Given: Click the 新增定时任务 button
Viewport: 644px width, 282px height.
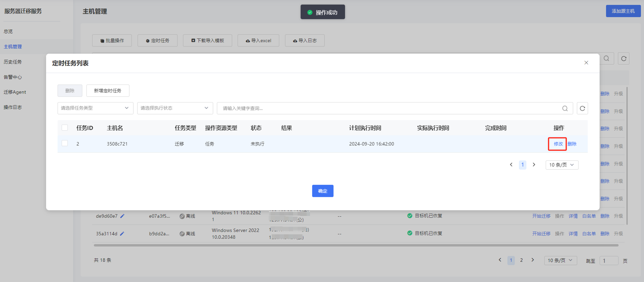Looking at the screenshot, I should 108,90.
